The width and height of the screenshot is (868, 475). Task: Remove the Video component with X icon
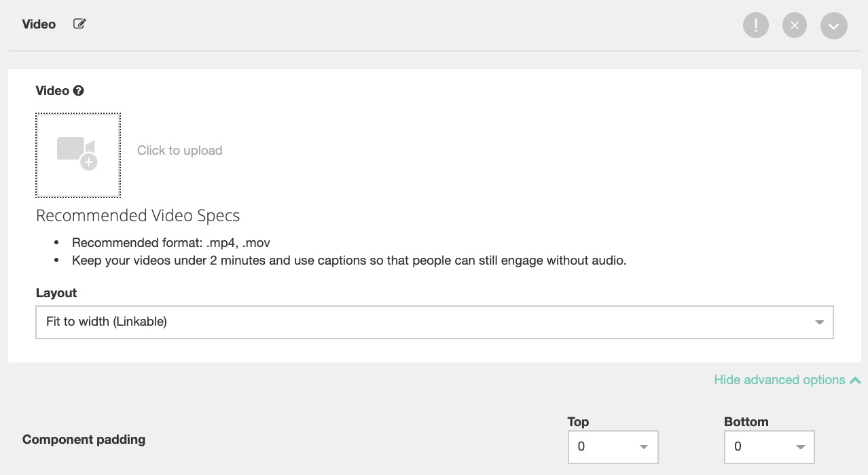[x=794, y=26]
